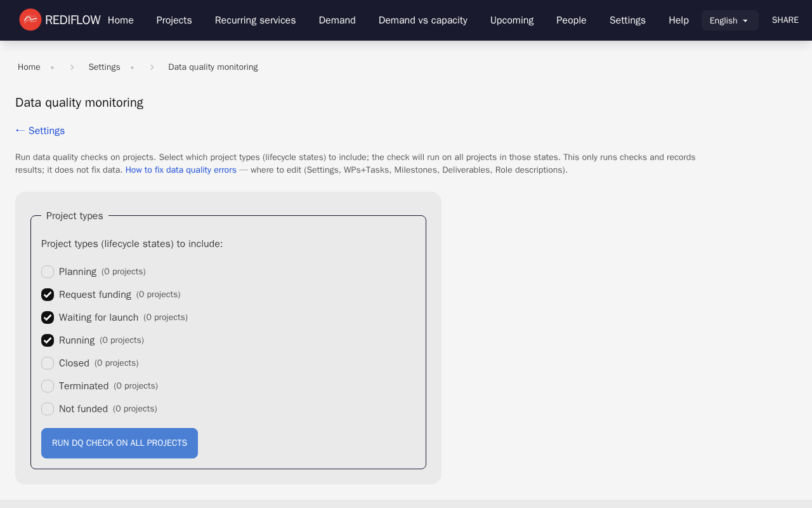Click the Rediflow logo icon
Screen dimensions: 812x508
(x=30, y=20)
